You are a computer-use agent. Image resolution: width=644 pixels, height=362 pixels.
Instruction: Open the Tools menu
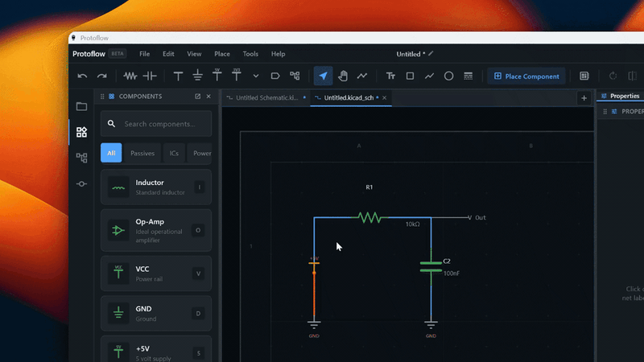click(x=250, y=54)
